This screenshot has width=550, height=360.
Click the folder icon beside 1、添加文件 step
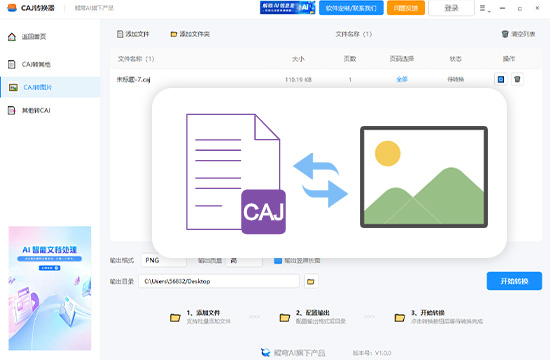point(175,318)
